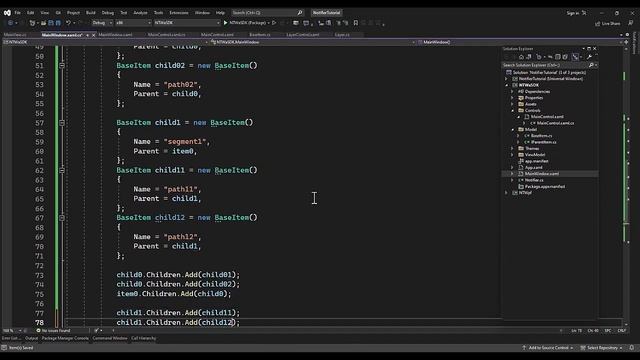The image size is (640, 360).
Task: Switch to the LayerControl.xaml editor tab
Action: point(303,35)
